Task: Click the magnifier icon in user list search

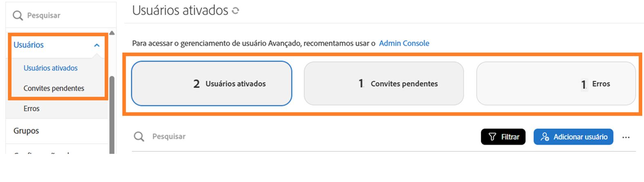Action: [x=139, y=137]
